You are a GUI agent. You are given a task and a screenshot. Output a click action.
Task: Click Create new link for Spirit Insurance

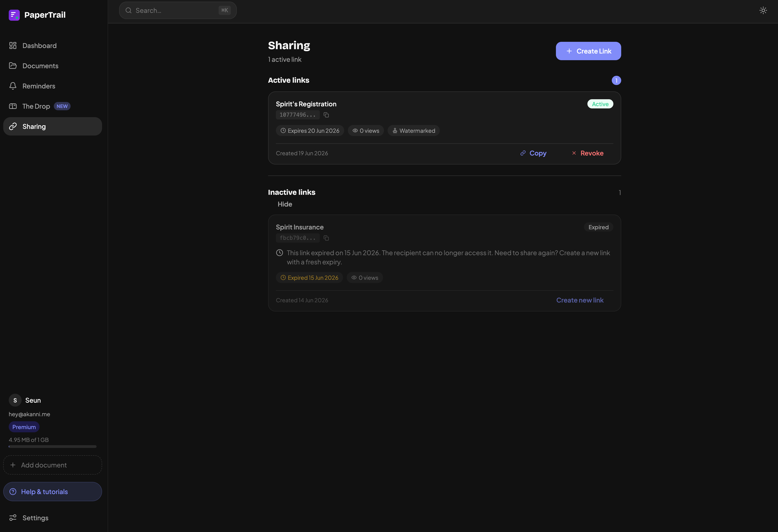[x=580, y=300]
